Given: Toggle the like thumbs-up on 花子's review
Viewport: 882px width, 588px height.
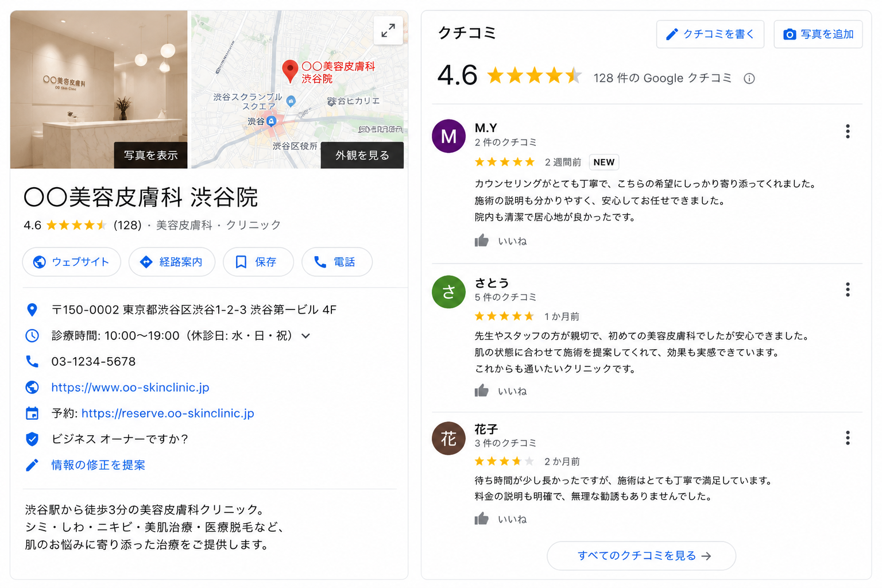Looking at the screenshot, I should tap(481, 519).
